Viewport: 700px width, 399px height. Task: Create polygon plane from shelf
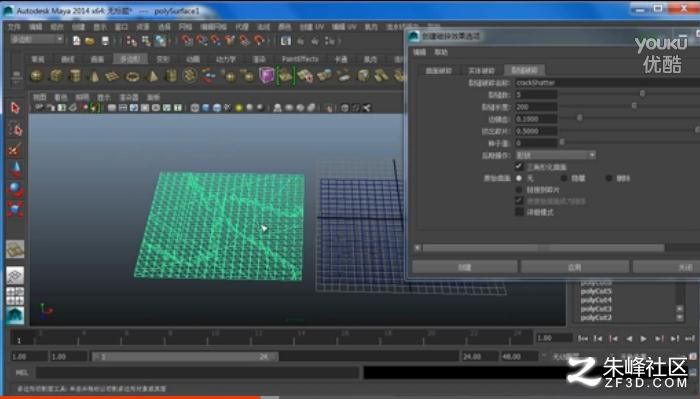tap(112, 76)
